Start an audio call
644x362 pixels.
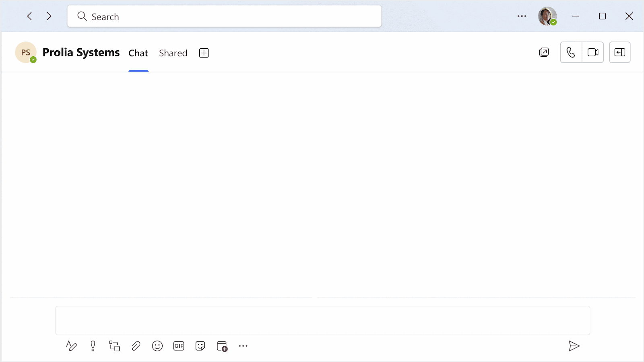(571, 52)
